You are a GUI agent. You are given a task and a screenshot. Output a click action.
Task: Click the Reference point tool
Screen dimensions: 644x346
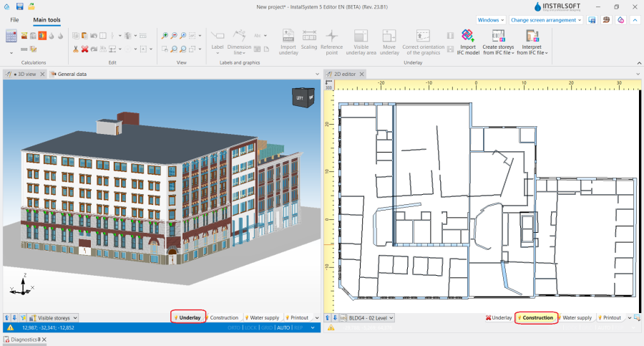pos(332,42)
